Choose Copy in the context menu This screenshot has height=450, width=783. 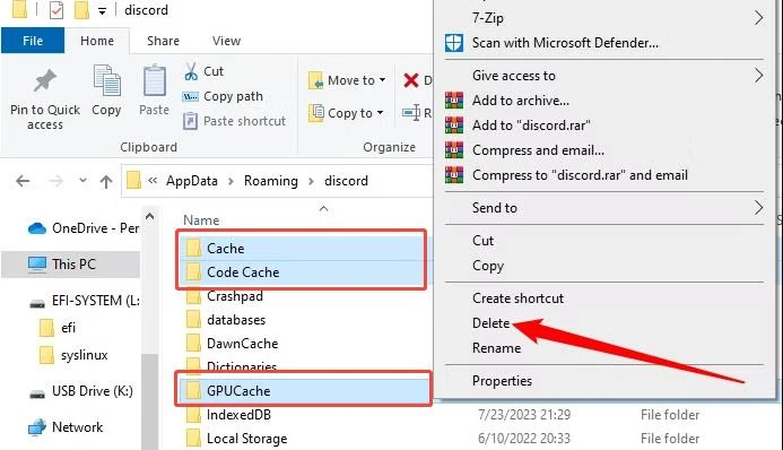point(604,266)
